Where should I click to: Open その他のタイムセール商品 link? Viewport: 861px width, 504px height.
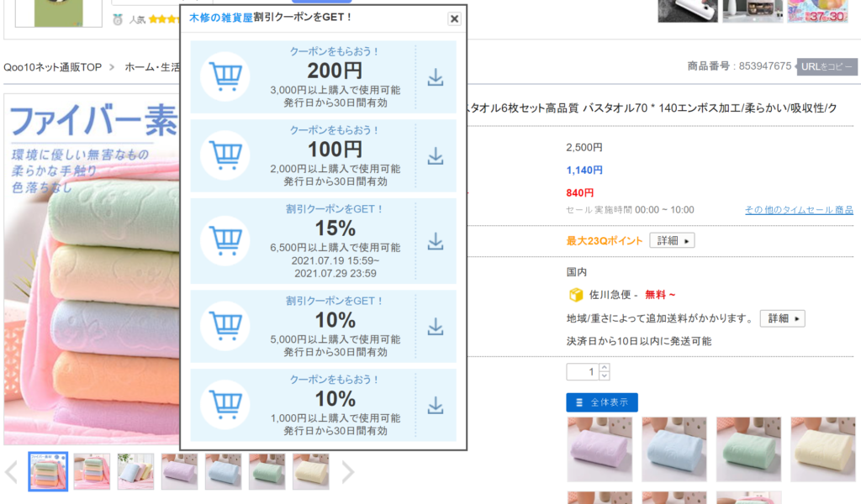pos(799,210)
